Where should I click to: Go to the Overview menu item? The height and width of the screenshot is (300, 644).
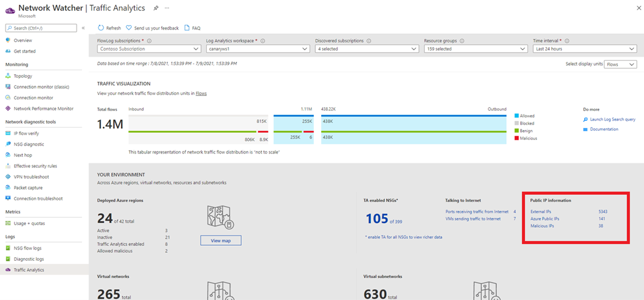tap(23, 40)
